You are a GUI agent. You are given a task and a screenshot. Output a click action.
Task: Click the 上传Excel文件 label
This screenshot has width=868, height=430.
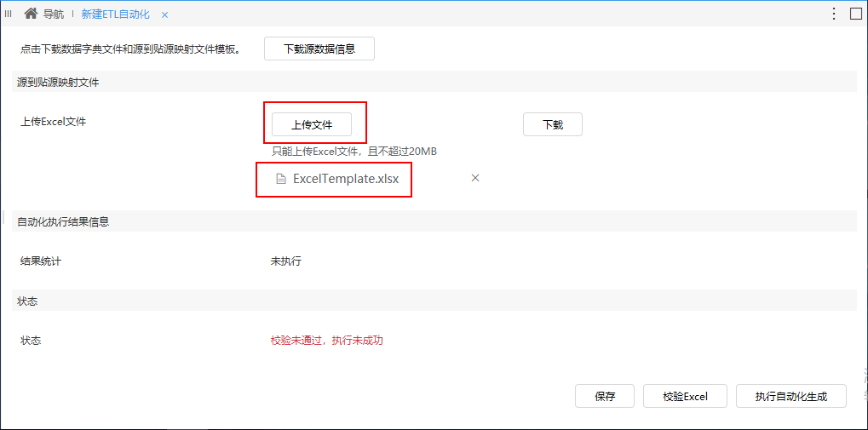[x=53, y=123]
